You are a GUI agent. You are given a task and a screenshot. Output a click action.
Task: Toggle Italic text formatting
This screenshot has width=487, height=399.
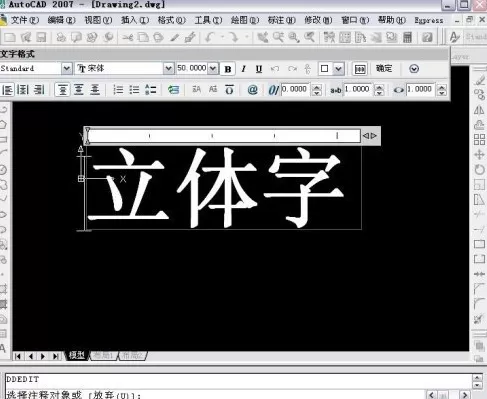click(x=244, y=69)
